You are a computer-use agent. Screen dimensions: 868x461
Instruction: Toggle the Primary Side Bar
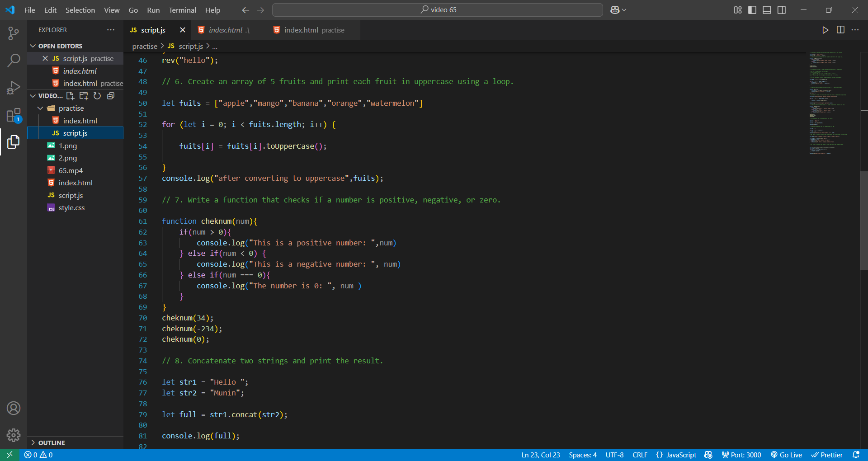(752, 10)
